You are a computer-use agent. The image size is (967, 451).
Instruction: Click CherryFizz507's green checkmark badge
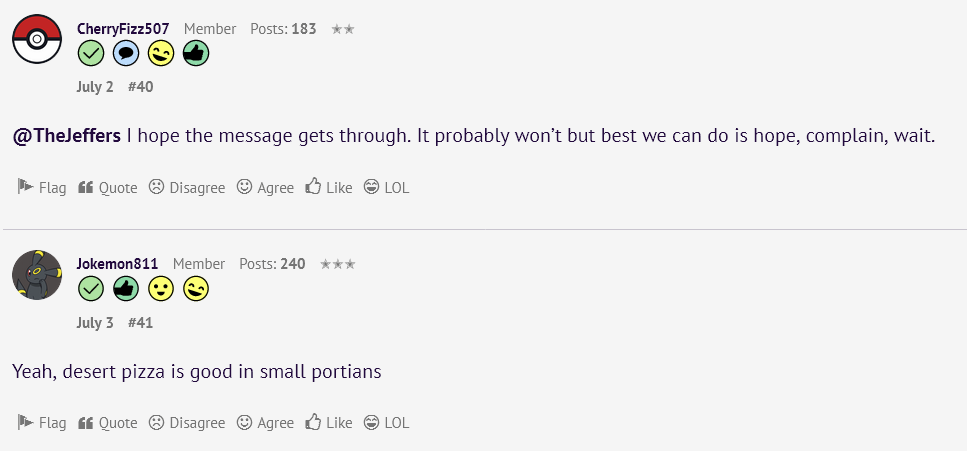pyautogui.click(x=91, y=54)
